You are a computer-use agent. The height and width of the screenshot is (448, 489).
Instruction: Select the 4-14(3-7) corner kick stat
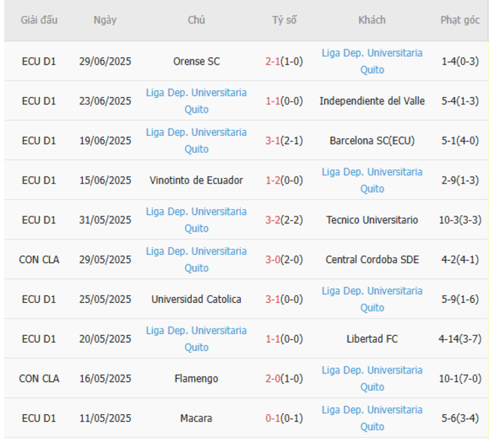coord(460,339)
